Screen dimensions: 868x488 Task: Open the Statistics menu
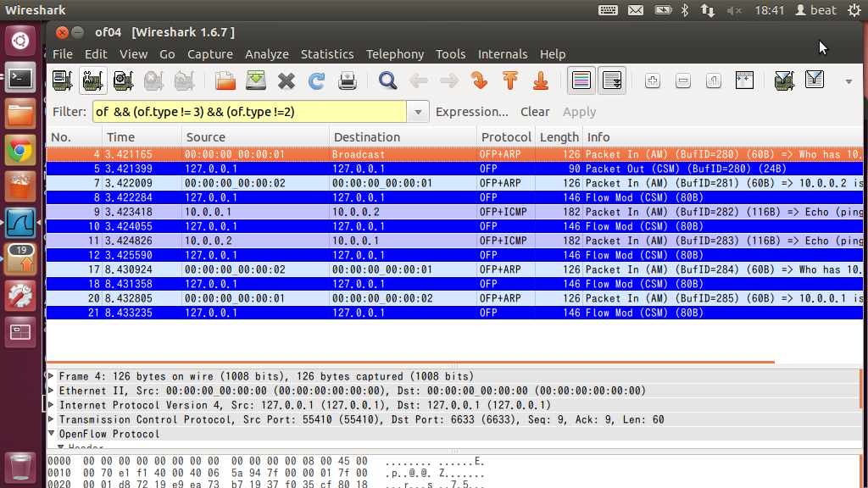point(327,53)
